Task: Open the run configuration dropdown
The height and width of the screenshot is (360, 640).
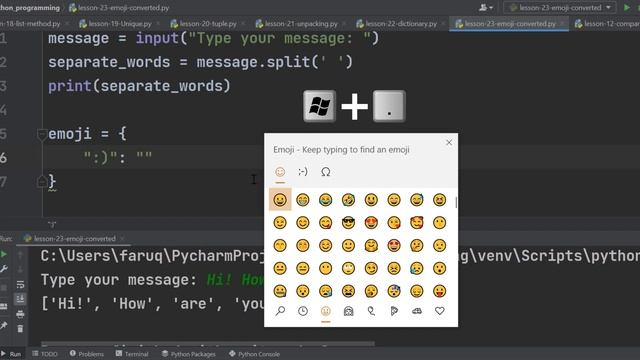Action: point(559,7)
